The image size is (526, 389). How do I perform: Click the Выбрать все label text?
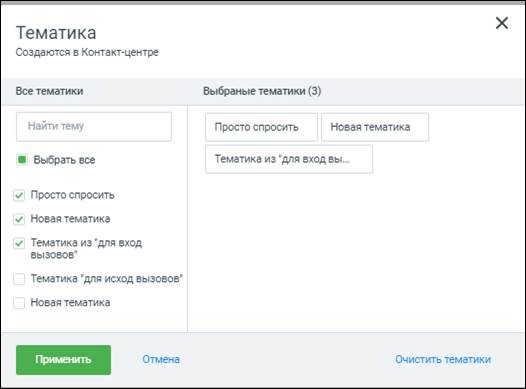pos(64,160)
